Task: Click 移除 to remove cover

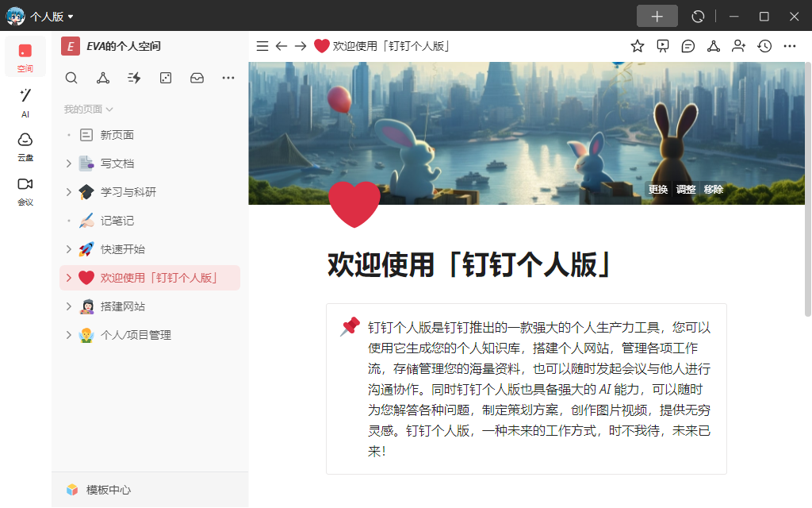Action: coord(713,189)
